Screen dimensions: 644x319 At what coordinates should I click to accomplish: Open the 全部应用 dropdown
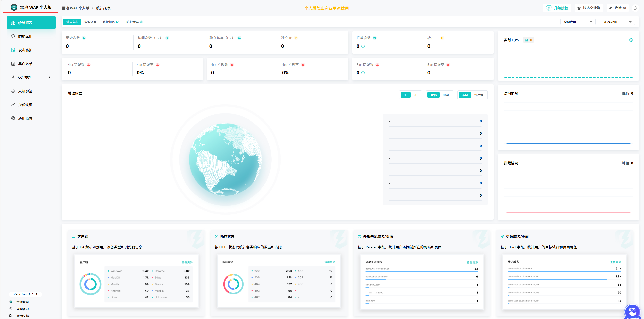(x=578, y=22)
